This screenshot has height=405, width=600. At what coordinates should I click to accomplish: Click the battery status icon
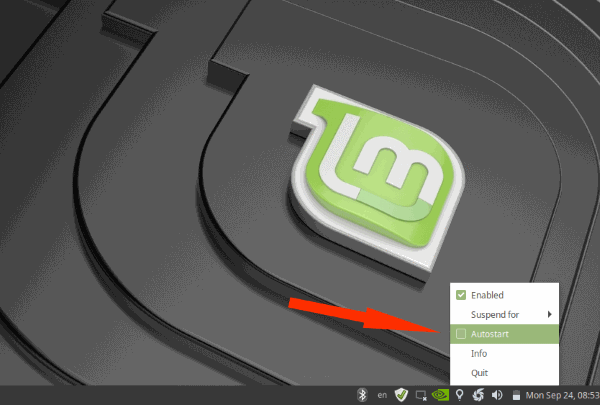516,395
